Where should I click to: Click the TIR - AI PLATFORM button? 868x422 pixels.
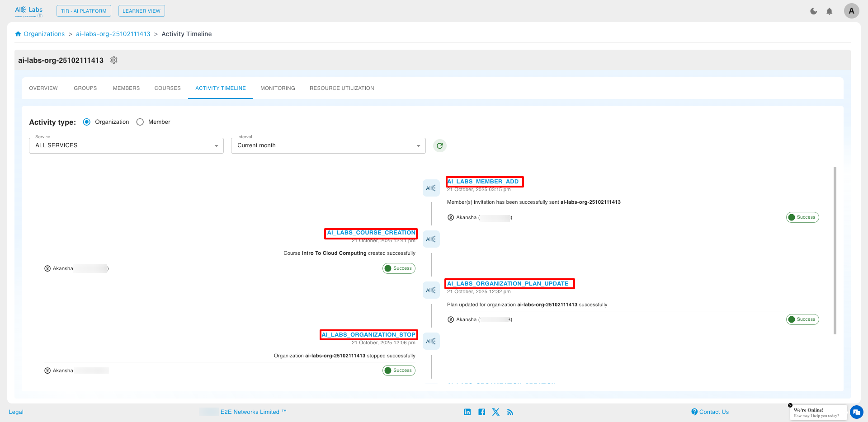coord(84,11)
